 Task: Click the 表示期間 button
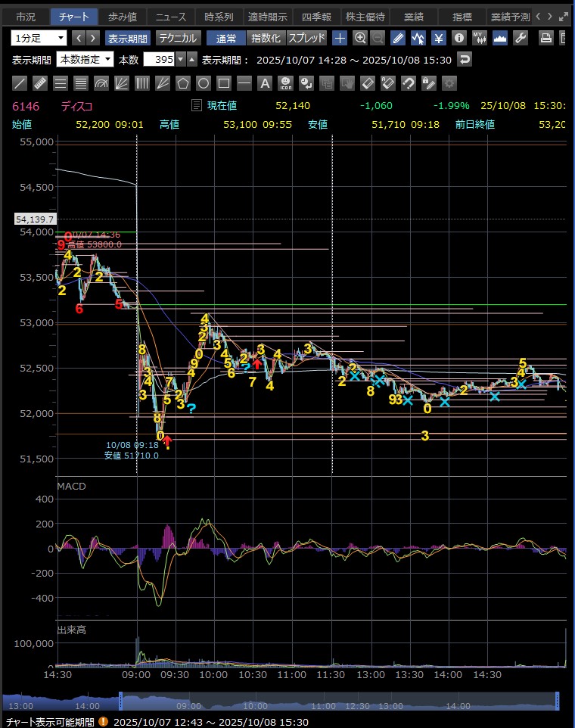tap(127, 38)
